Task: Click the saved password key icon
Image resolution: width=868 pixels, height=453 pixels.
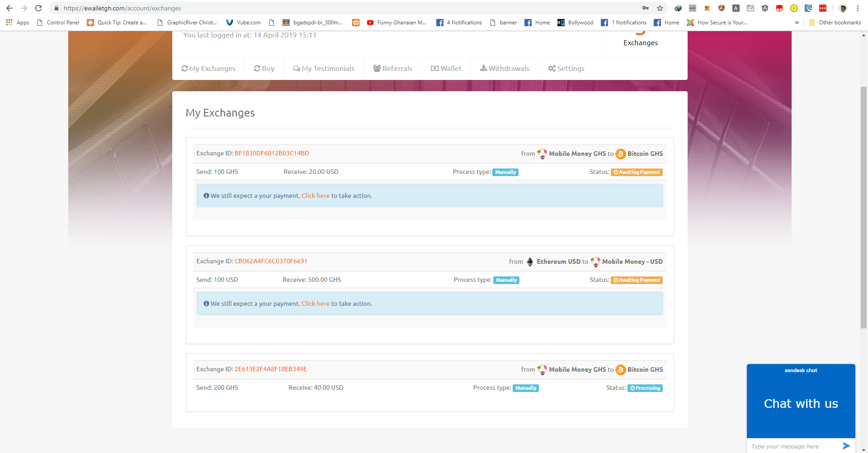Action: (x=646, y=8)
